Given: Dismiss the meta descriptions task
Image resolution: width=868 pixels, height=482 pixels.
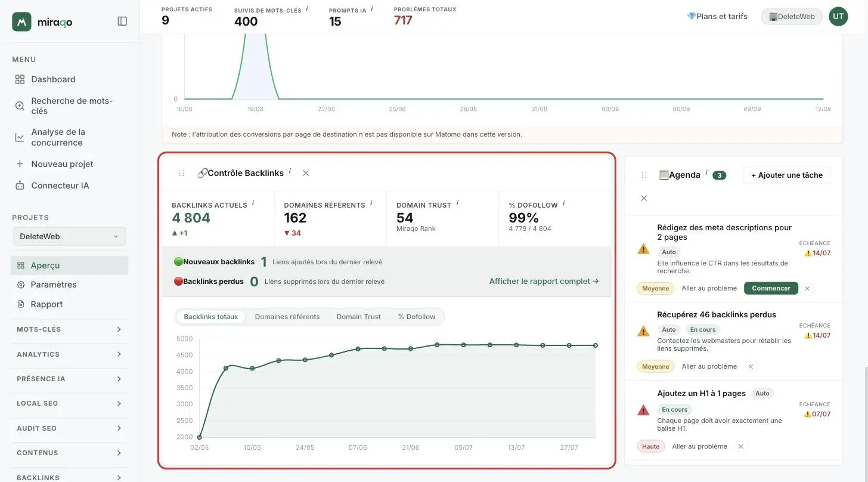Looking at the screenshot, I should 807,288.
